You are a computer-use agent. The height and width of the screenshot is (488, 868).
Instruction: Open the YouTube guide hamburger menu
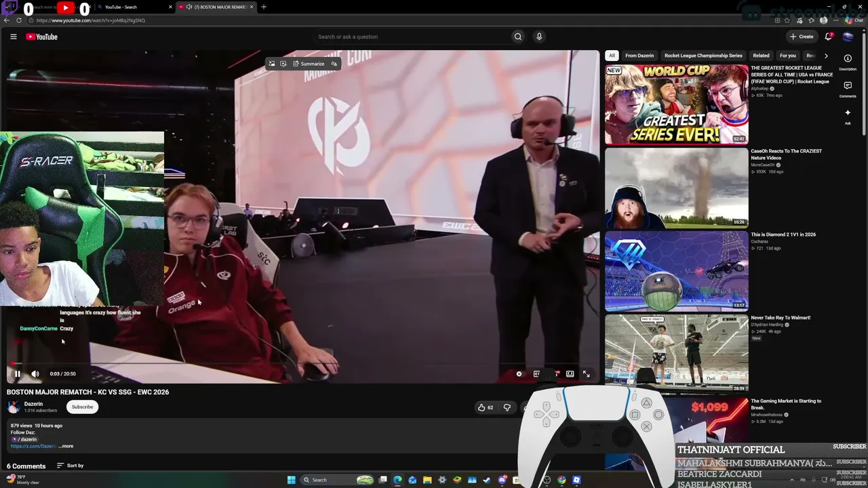14,37
